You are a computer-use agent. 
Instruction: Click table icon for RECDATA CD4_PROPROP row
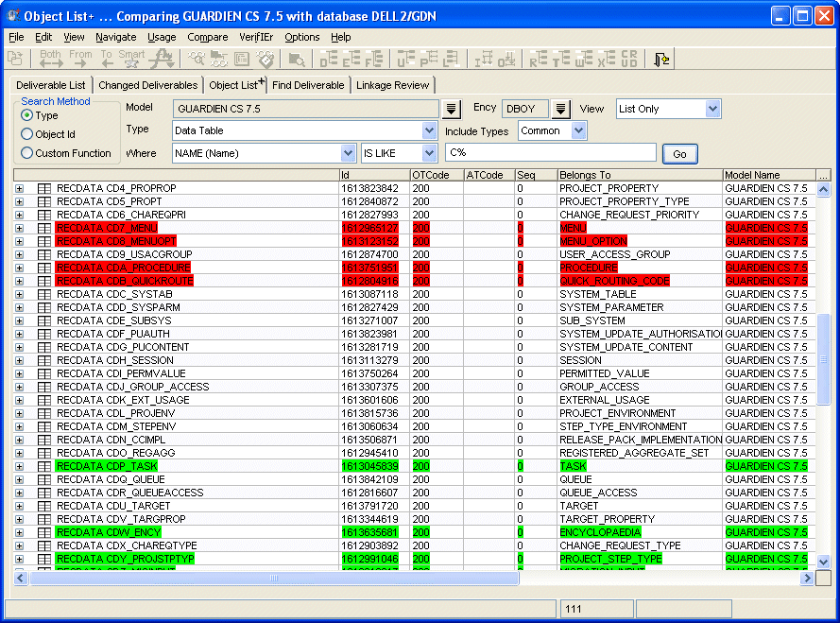(43, 189)
